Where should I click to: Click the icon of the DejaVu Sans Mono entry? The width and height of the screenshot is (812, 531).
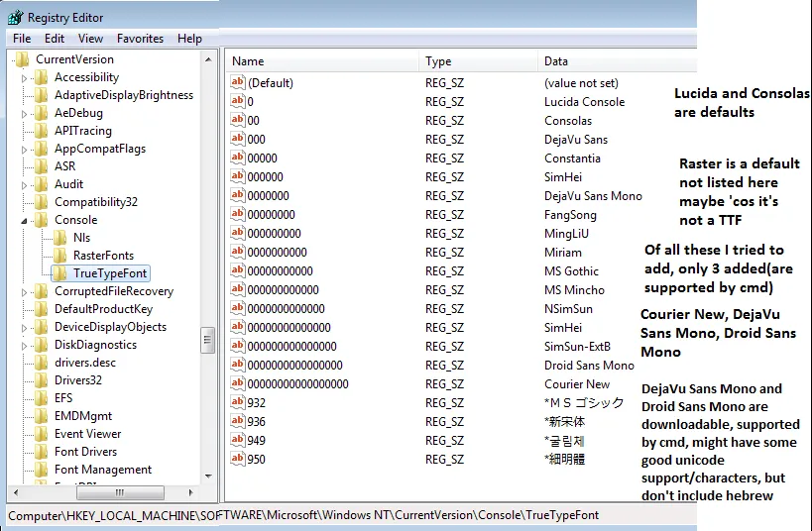[238, 195]
